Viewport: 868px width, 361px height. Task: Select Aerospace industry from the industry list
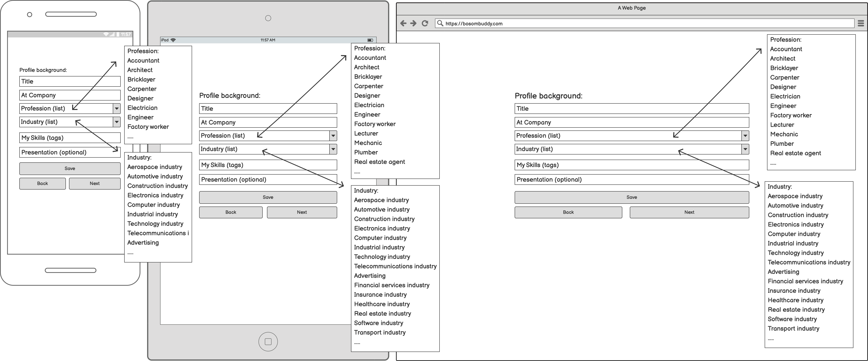[154, 167]
